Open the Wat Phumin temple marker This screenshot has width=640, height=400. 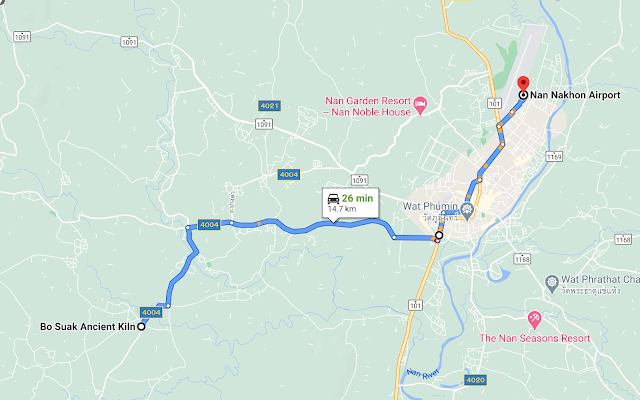(466, 210)
